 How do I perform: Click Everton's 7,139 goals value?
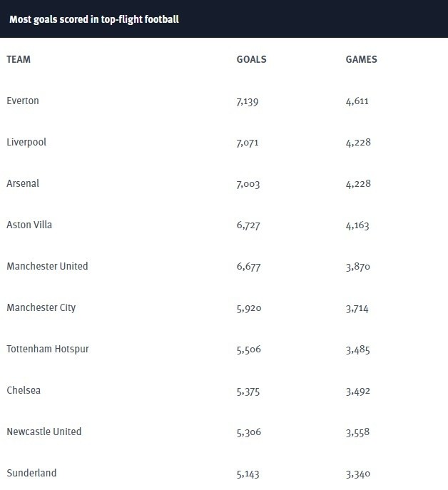pos(248,101)
